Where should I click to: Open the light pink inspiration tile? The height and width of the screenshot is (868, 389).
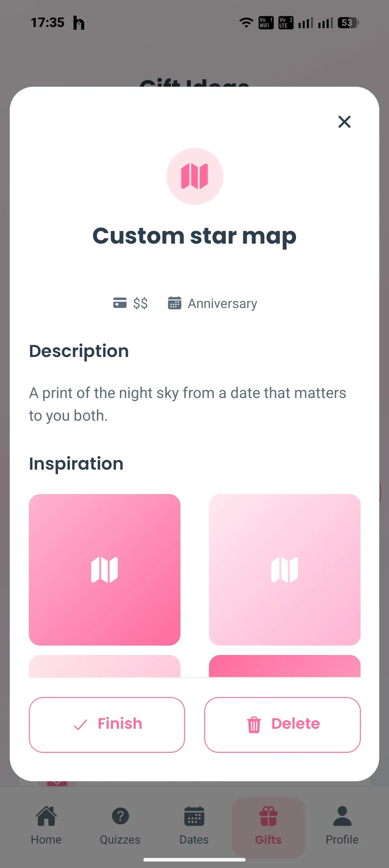pos(285,570)
